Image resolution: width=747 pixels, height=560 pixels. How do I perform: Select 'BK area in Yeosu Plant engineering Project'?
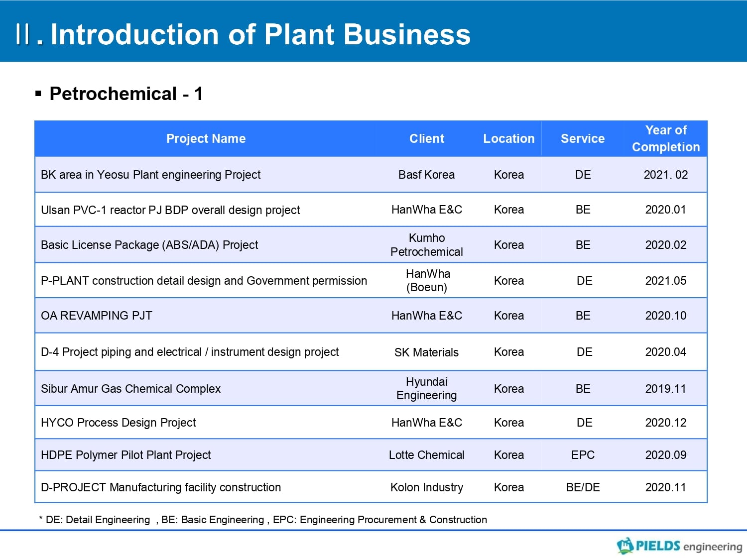tap(150, 175)
